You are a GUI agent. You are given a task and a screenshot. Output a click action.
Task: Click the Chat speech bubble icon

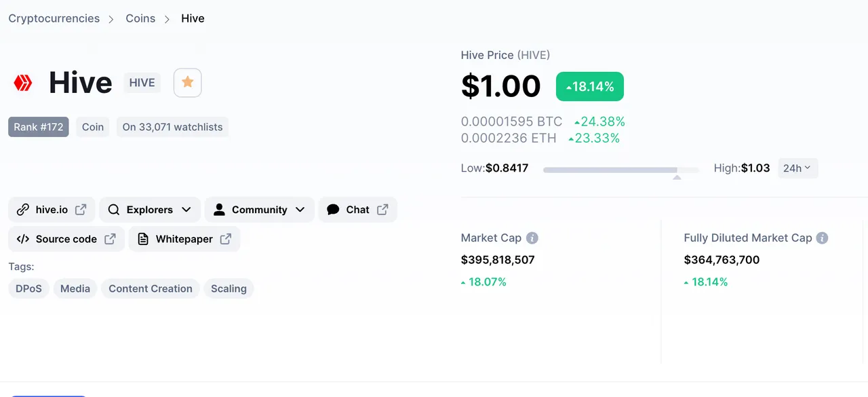click(333, 210)
